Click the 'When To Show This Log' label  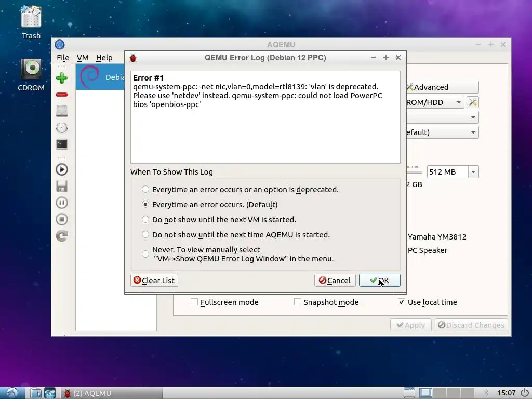(171, 171)
